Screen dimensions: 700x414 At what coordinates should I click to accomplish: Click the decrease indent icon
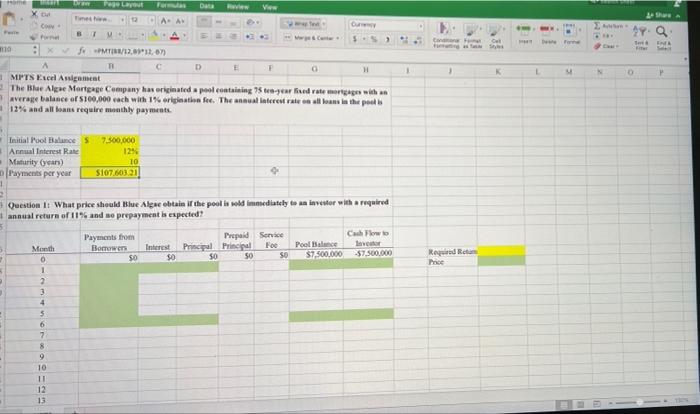pos(250,37)
